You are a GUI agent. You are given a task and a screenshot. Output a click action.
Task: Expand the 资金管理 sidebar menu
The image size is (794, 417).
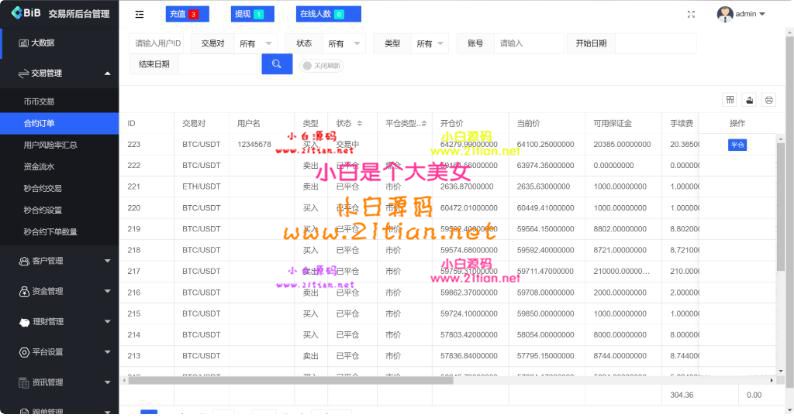tap(59, 291)
